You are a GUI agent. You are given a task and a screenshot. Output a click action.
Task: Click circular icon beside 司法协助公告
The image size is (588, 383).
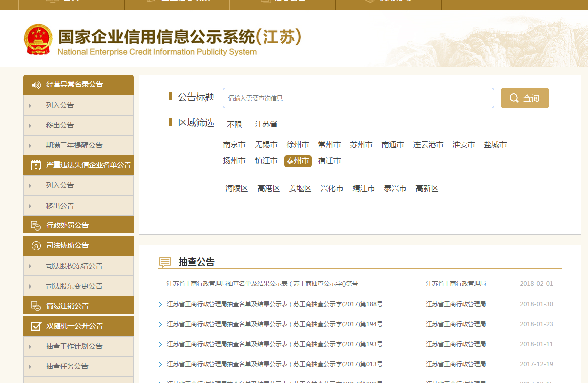tap(36, 246)
